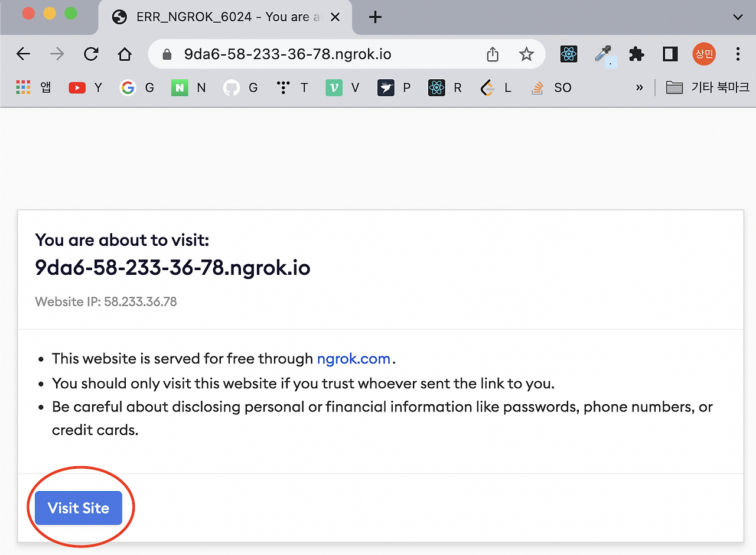
Task: Toggle the browser side panel
Action: (x=670, y=54)
